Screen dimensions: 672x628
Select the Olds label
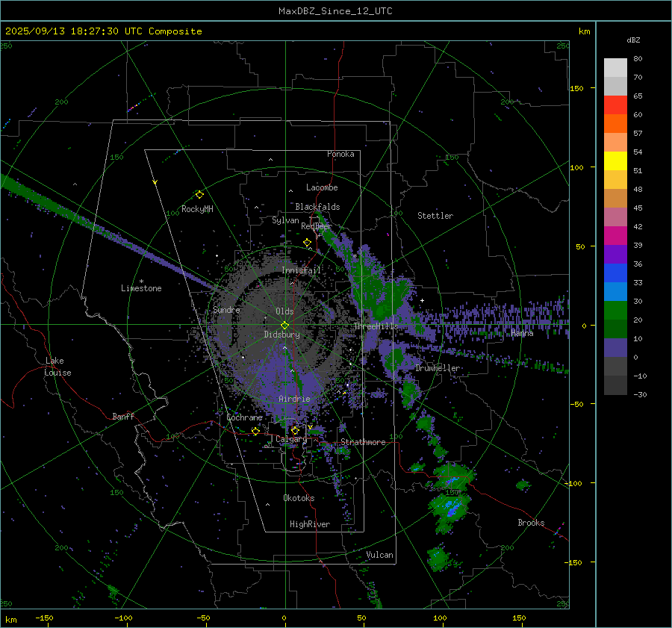pos(284,311)
